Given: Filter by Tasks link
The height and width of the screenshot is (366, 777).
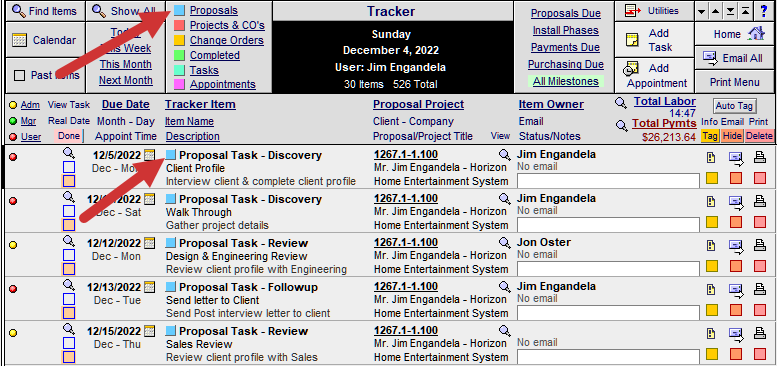Looking at the screenshot, I should (204, 70).
